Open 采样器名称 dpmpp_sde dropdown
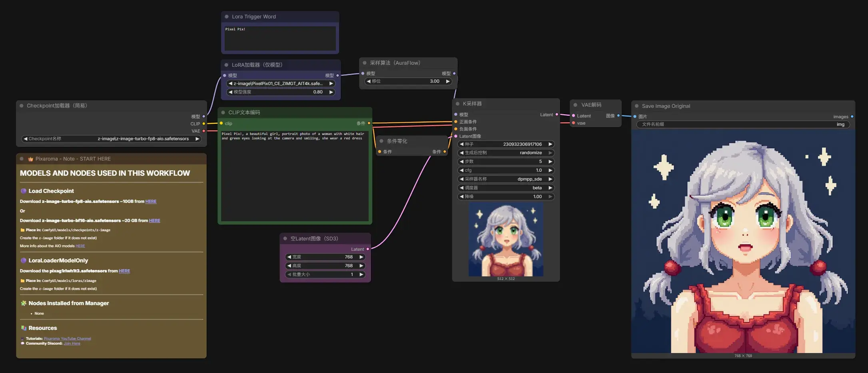Screen dimensions: 868x373 point(506,179)
